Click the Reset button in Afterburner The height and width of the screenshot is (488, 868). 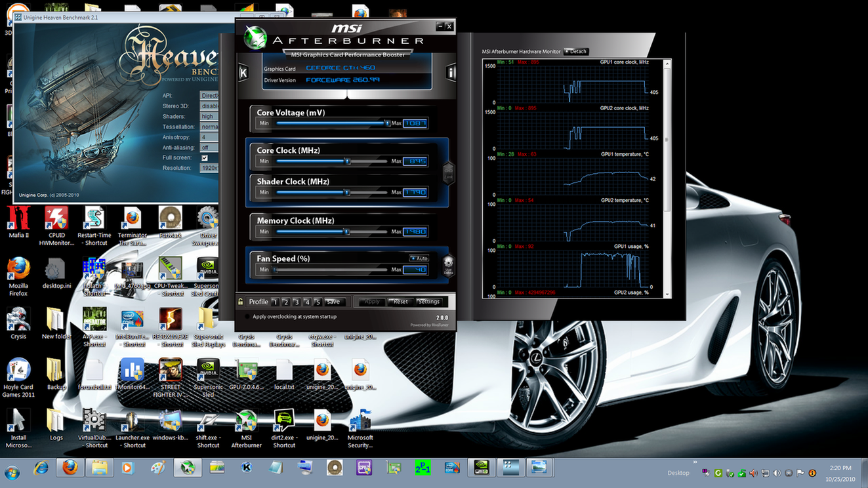pos(400,302)
